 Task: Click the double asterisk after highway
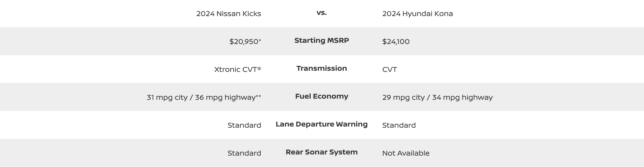[x=258, y=96]
